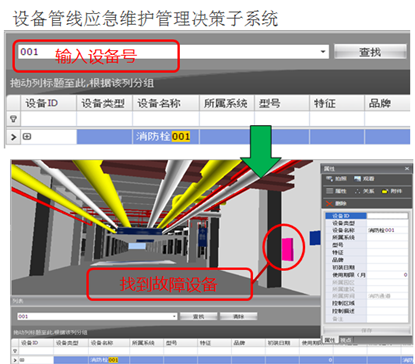Select the 消防栓001 cell in lower list grid

point(109,360)
